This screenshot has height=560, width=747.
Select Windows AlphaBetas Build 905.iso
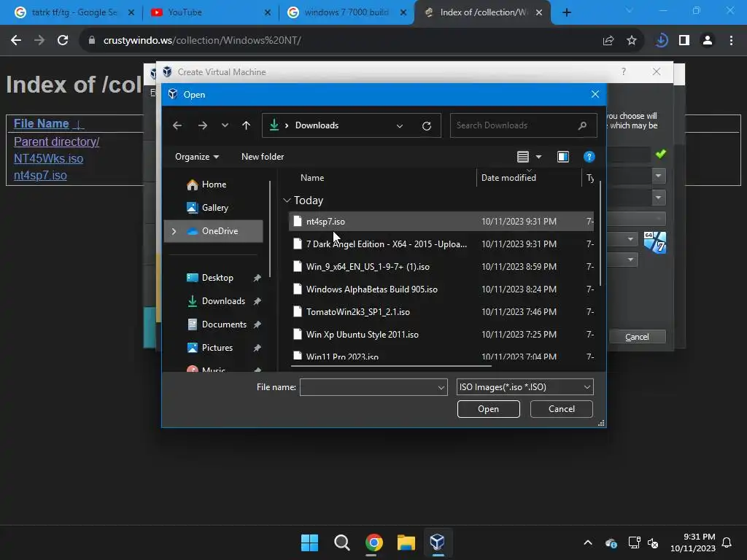coord(441,289)
